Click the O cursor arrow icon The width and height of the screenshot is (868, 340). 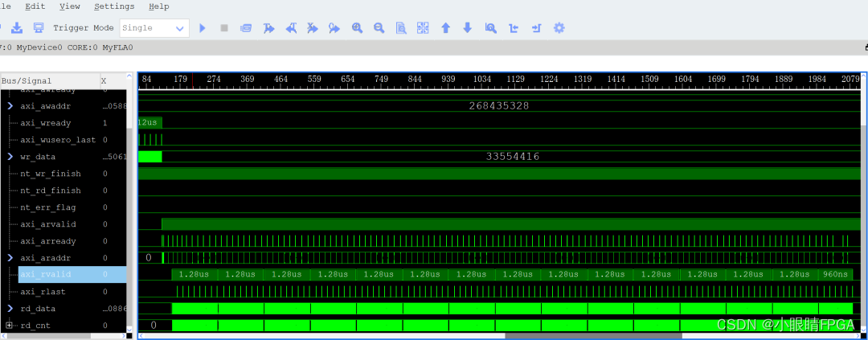pyautogui.click(x=334, y=27)
